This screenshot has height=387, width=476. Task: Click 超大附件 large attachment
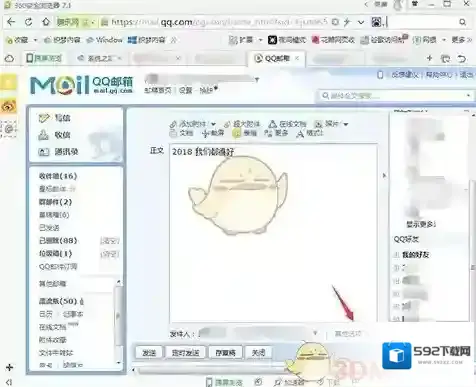click(x=242, y=124)
